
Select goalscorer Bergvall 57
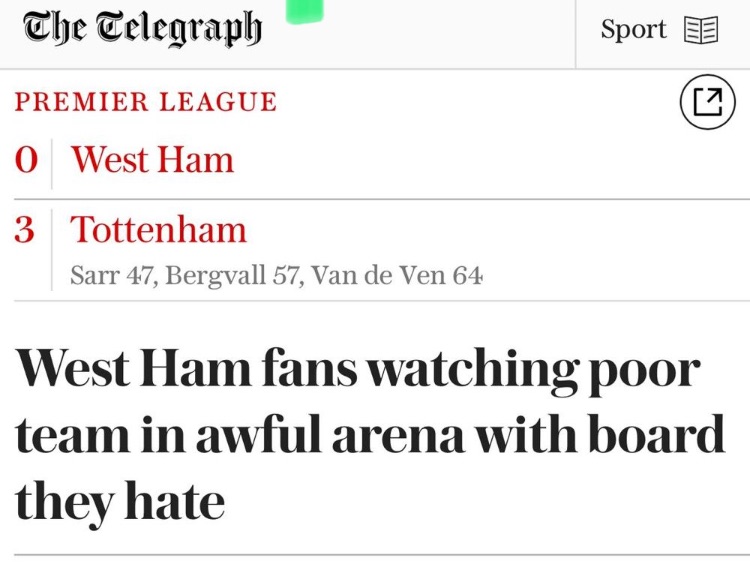click(x=231, y=275)
